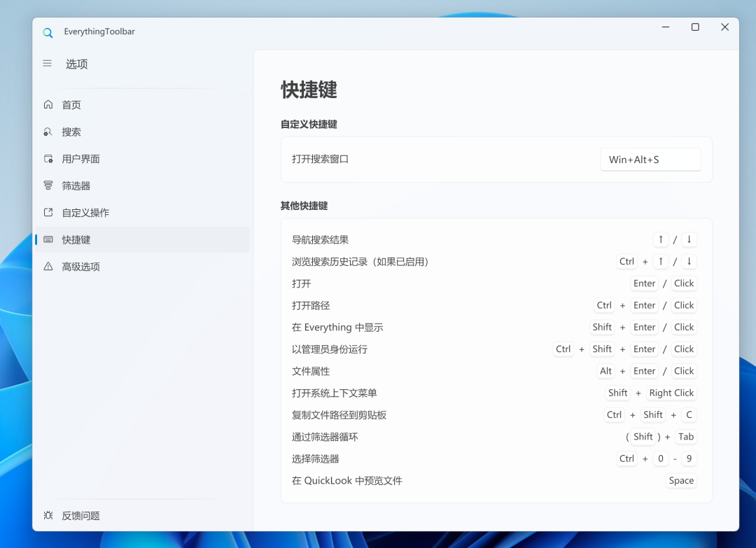Click the 导航搜索结果 row label
The image size is (756, 548).
pyautogui.click(x=320, y=239)
